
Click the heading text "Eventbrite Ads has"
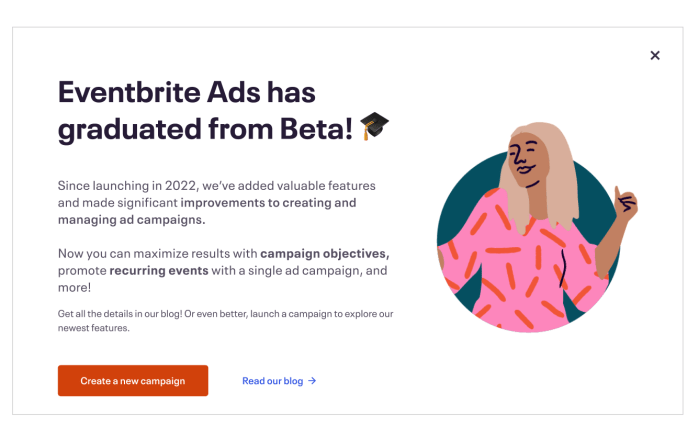(x=186, y=93)
